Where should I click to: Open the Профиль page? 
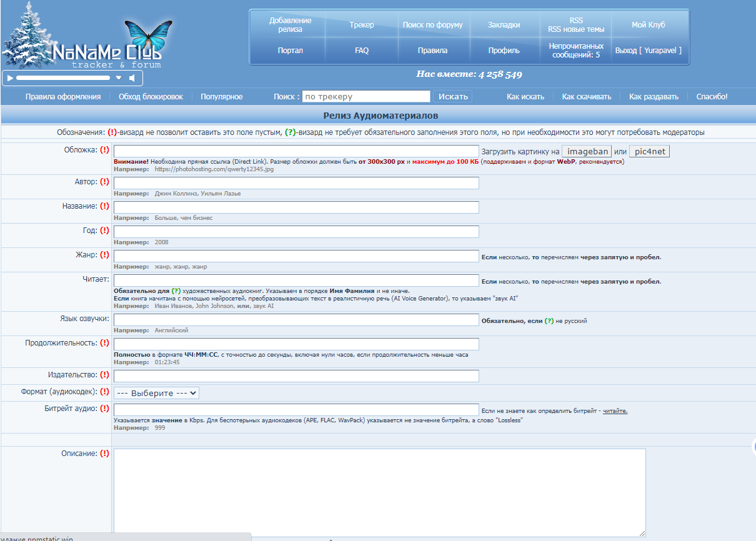point(504,51)
